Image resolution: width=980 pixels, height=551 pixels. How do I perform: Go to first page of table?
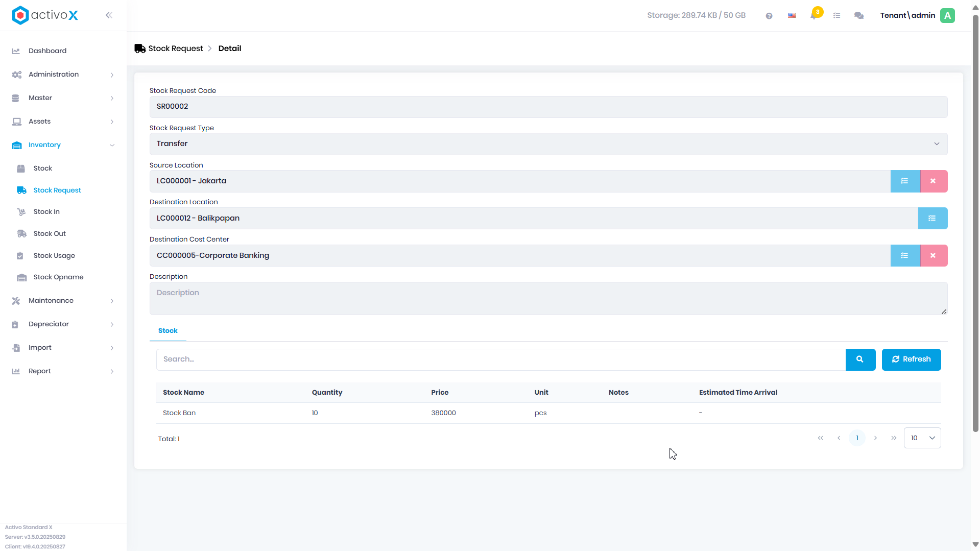coord(820,438)
